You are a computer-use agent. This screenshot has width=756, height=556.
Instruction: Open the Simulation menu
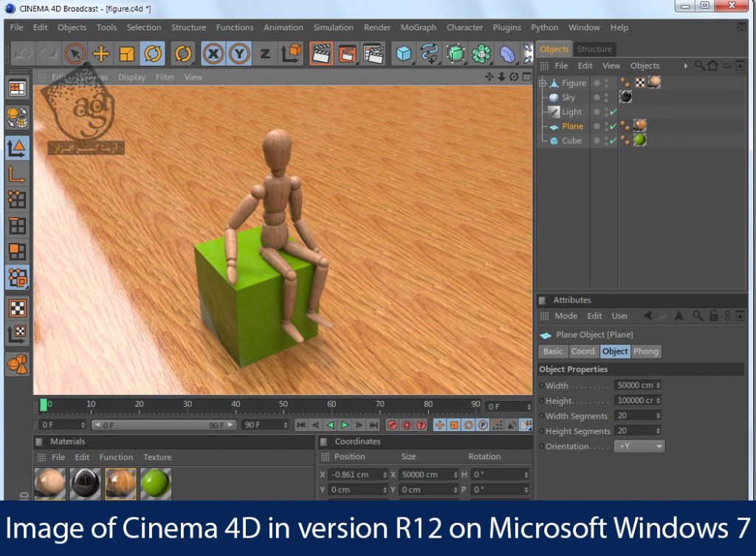(x=333, y=27)
